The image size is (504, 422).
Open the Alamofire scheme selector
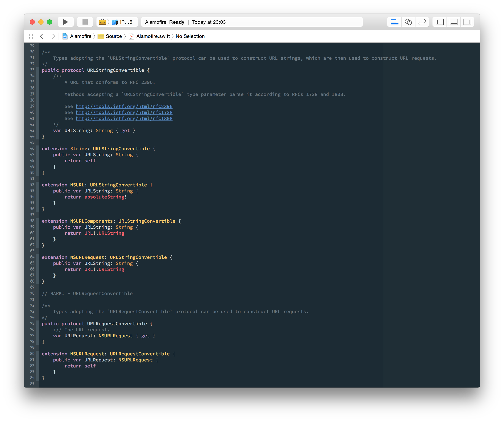pos(103,22)
